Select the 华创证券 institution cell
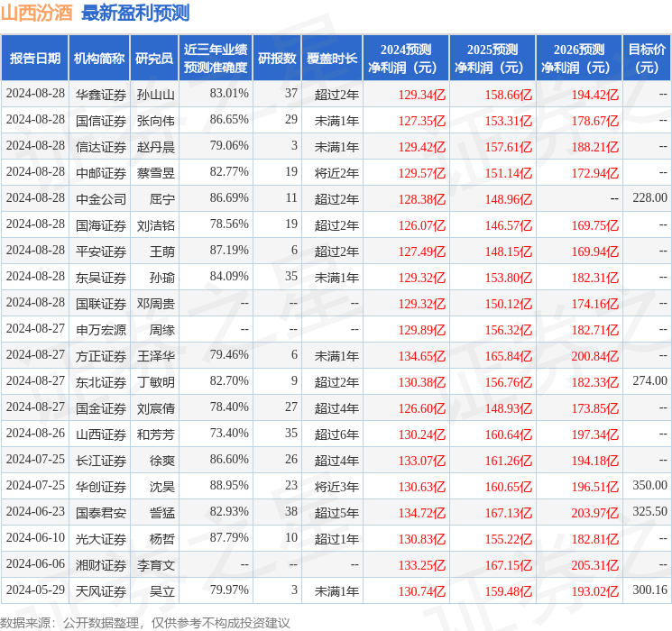The height and width of the screenshot is (631, 672). (x=101, y=487)
